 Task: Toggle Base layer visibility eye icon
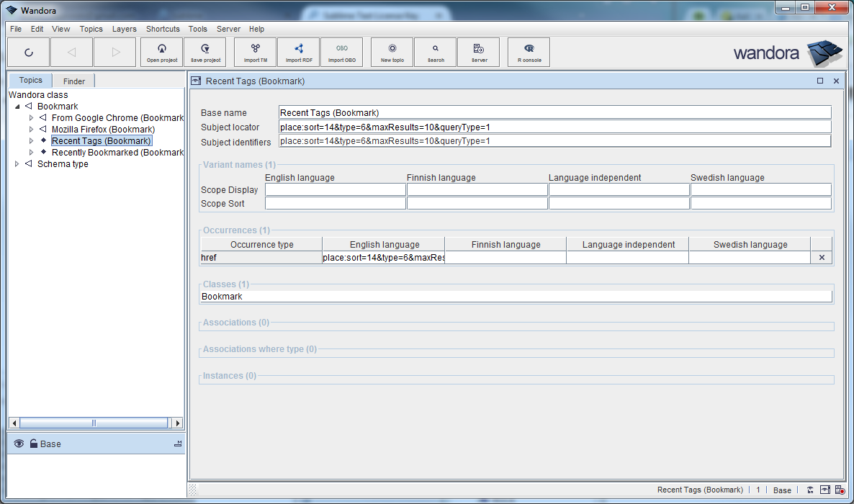19,444
